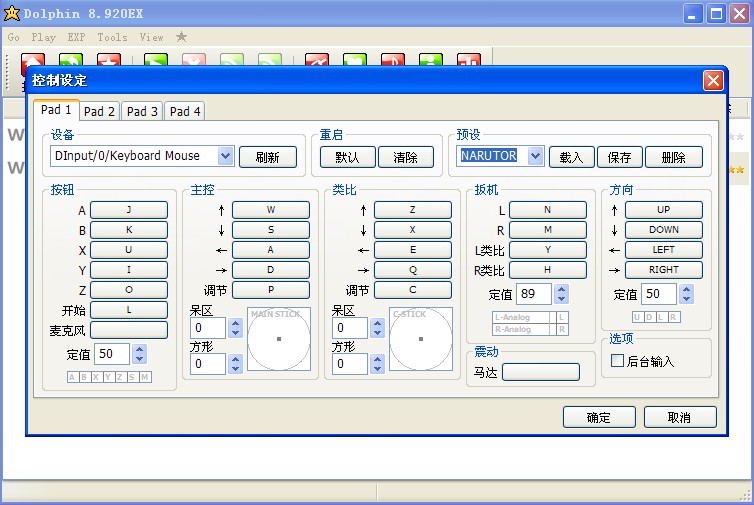Viewport: 754px width, 505px height.
Task: Click the 取消 cancel button
Action: click(x=679, y=417)
